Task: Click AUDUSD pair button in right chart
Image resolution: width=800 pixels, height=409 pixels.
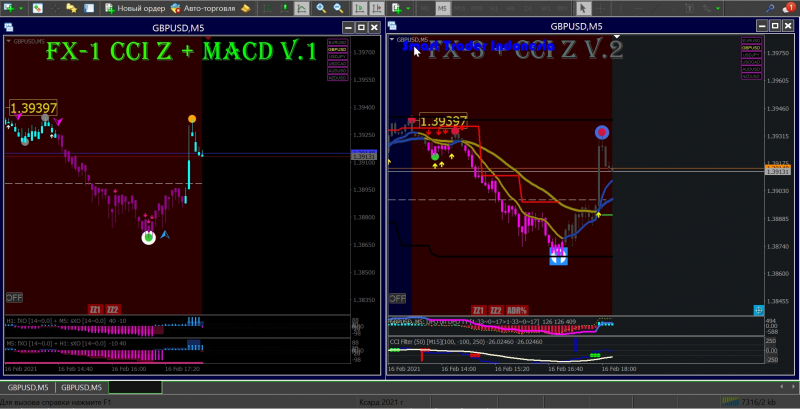Action: click(x=751, y=69)
